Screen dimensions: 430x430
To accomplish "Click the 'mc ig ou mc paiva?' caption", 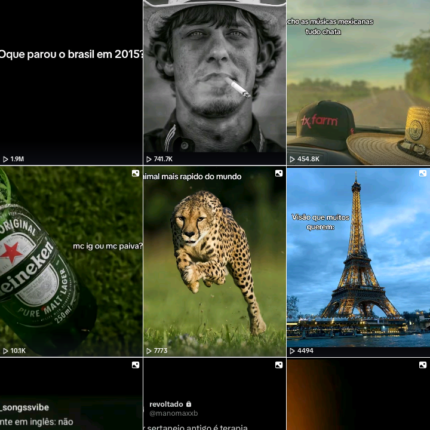I will (x=108, y=246).
